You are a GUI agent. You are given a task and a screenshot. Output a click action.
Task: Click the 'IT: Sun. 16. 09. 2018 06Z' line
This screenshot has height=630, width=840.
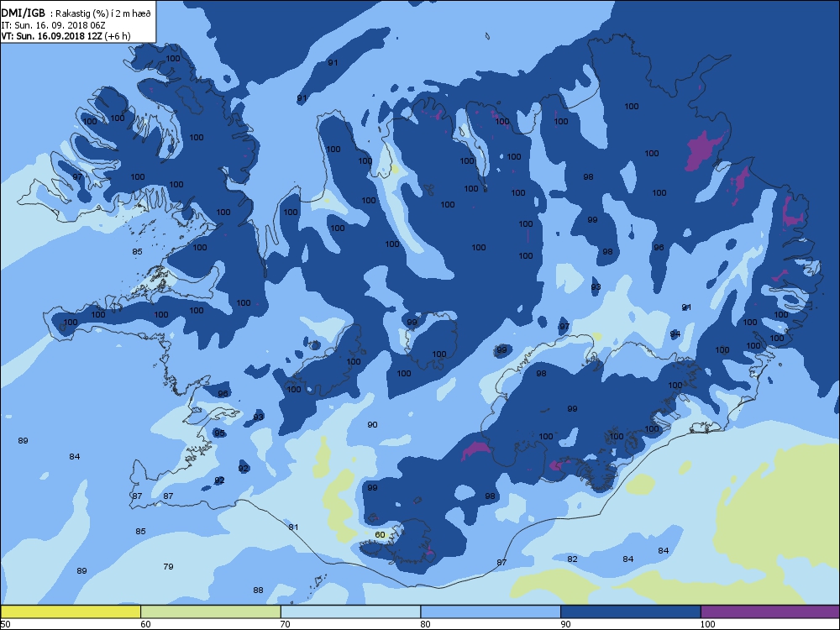point(54,24)
